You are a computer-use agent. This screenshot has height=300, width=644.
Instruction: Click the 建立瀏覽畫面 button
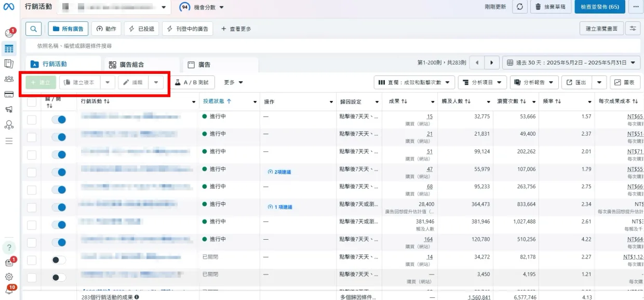[x=601, y=29]
